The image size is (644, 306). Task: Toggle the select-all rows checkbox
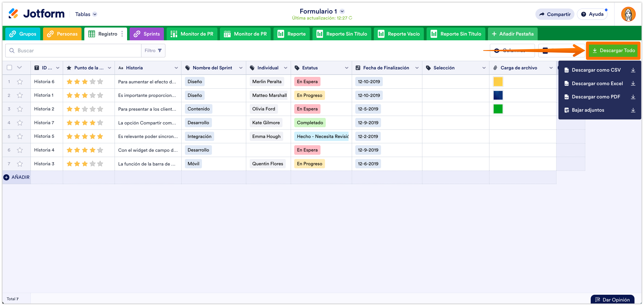tap(10, 68)
